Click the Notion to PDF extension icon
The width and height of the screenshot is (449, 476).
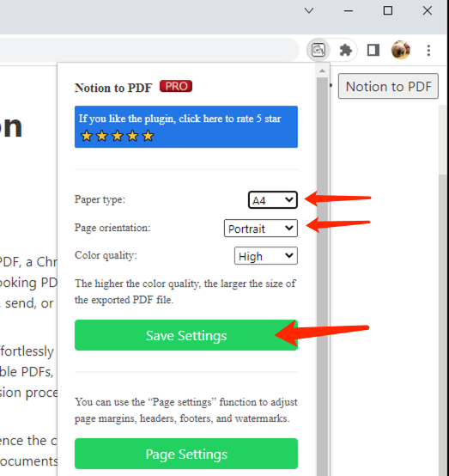[x=319, y=50]
